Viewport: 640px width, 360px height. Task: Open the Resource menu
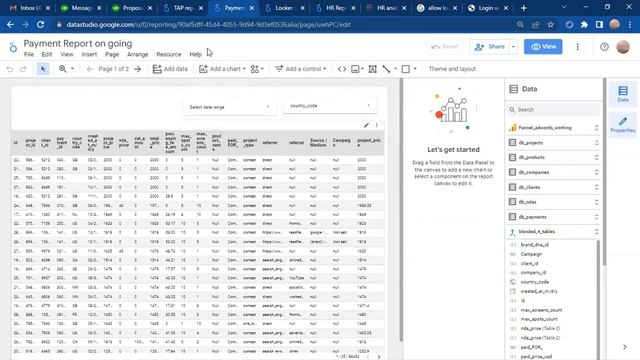pyautogui.click(x=169, y=54)
